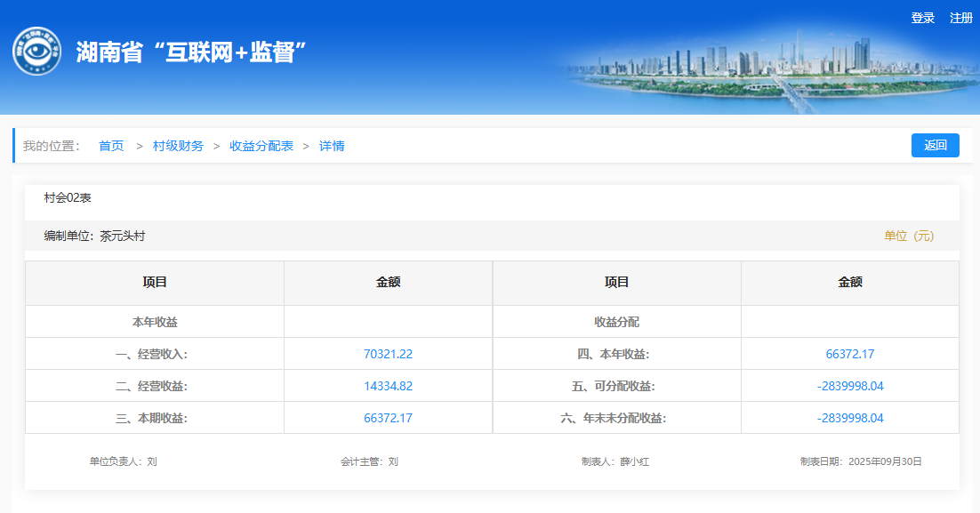Click the 一、经营收入 row label

(x=155, y=354)
